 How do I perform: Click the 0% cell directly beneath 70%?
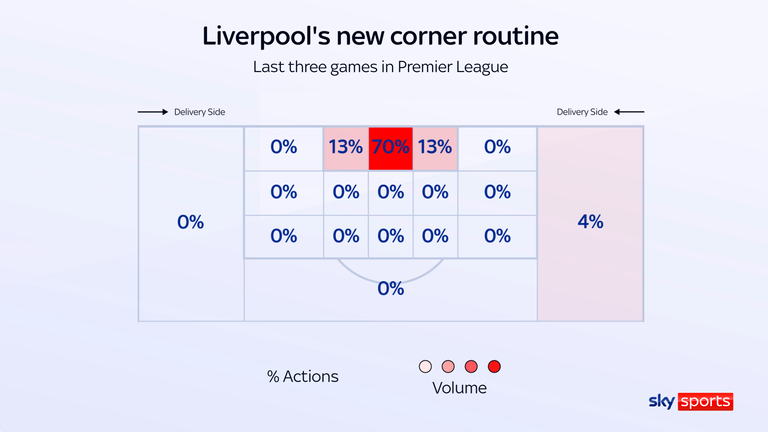coord(390,192)
